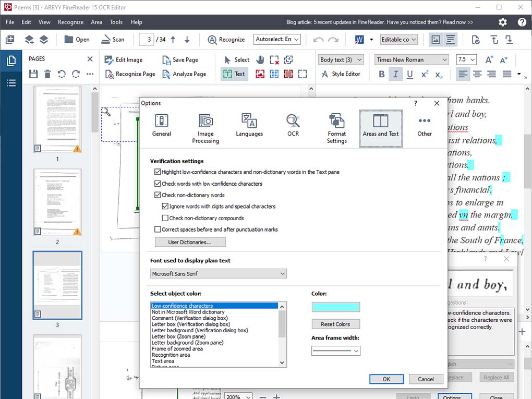Image resolution: width=532 pixels, height=399 pixels.
Task: Open settings gear icon in menu bar
Action: coord(503,22)
